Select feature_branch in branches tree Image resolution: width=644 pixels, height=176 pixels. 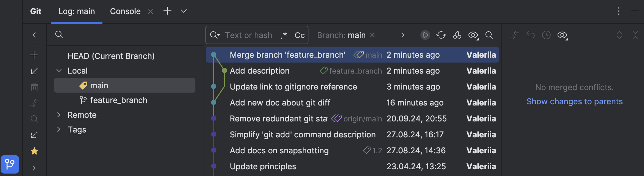[x=119, y=100]
